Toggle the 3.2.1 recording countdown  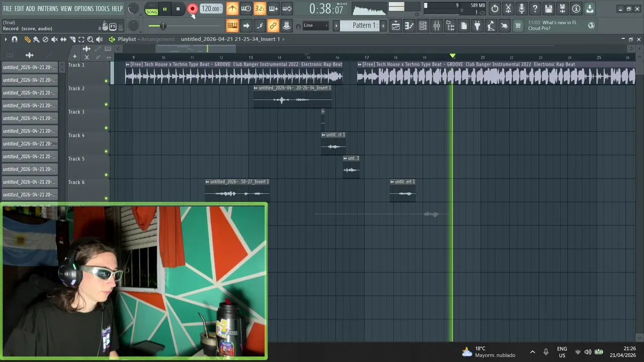[x=260, y=9]
